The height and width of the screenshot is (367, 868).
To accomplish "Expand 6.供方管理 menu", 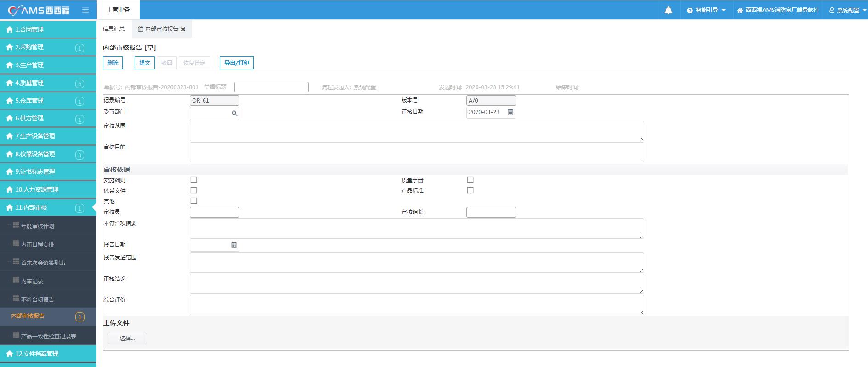I will [48, 118].
